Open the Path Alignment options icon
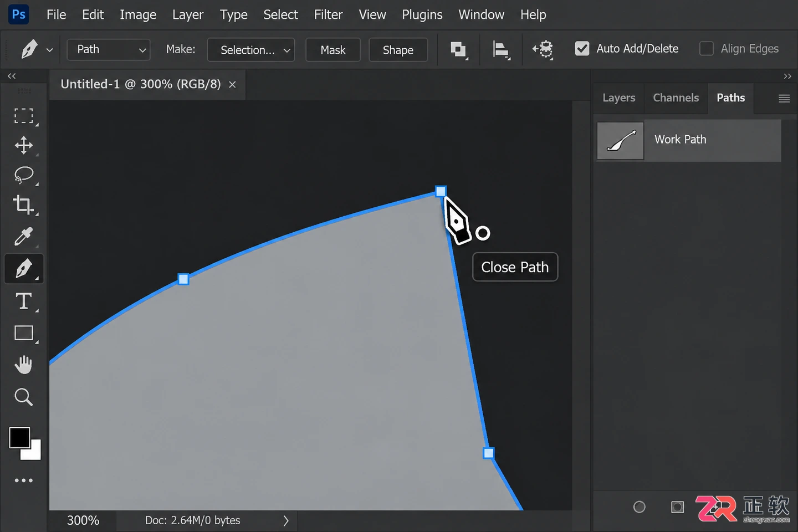798x532 pixels. (501, 49)
